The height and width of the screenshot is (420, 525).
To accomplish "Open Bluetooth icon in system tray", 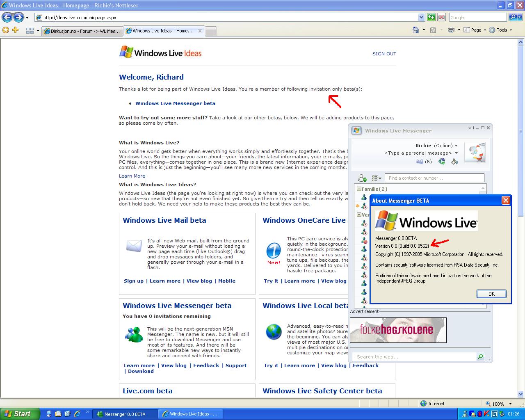I will [x=479, y=414].
